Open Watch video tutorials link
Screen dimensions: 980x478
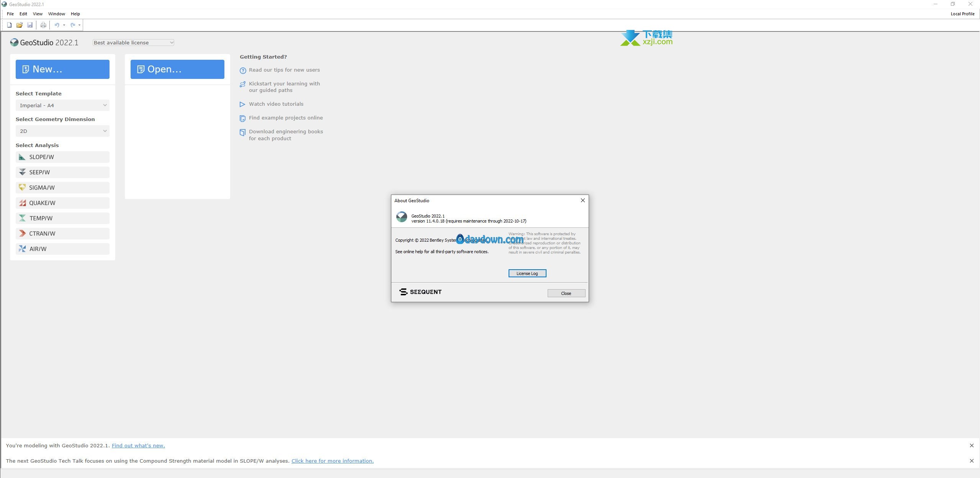tap(276, 104)
